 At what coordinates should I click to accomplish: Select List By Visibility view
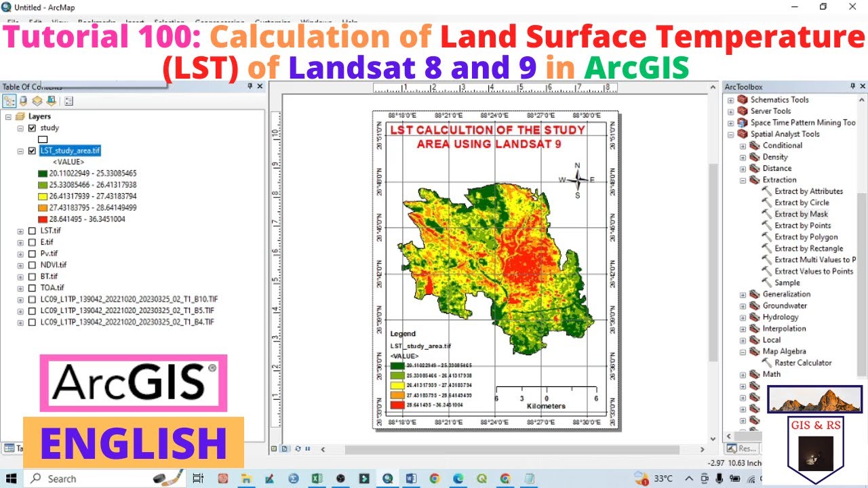[37, 101]
